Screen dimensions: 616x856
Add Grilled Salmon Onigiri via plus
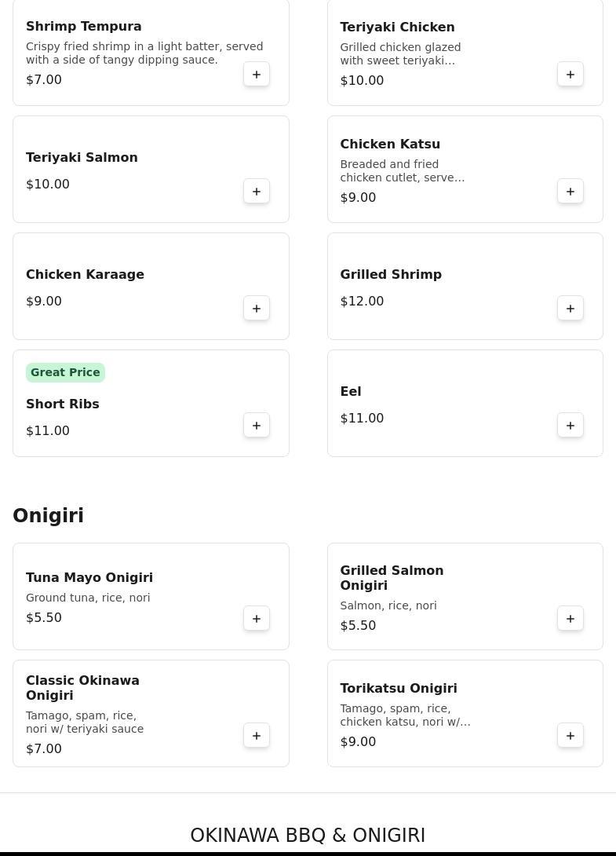coord(570,619)
